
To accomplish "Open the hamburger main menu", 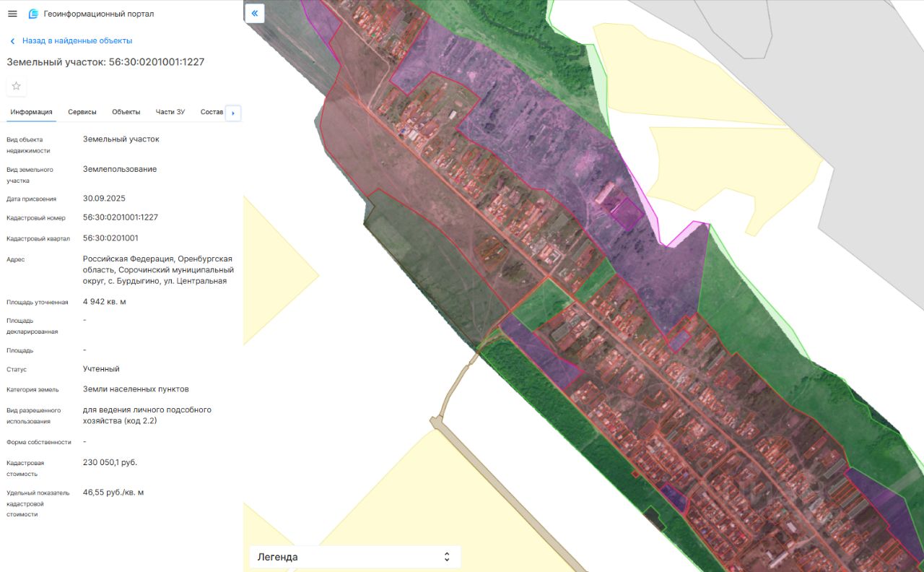I will (12, 14).
